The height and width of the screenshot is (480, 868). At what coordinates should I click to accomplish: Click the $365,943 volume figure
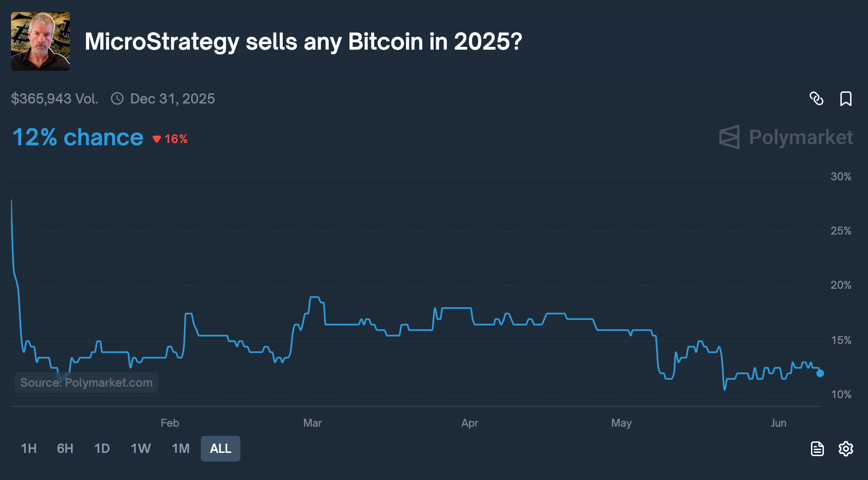pos(55,98)
